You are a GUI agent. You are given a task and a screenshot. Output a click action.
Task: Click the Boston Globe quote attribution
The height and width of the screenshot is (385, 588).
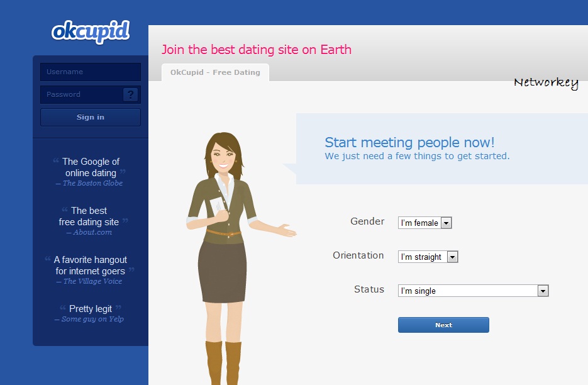pyautogui.click(x=89, y=183)
